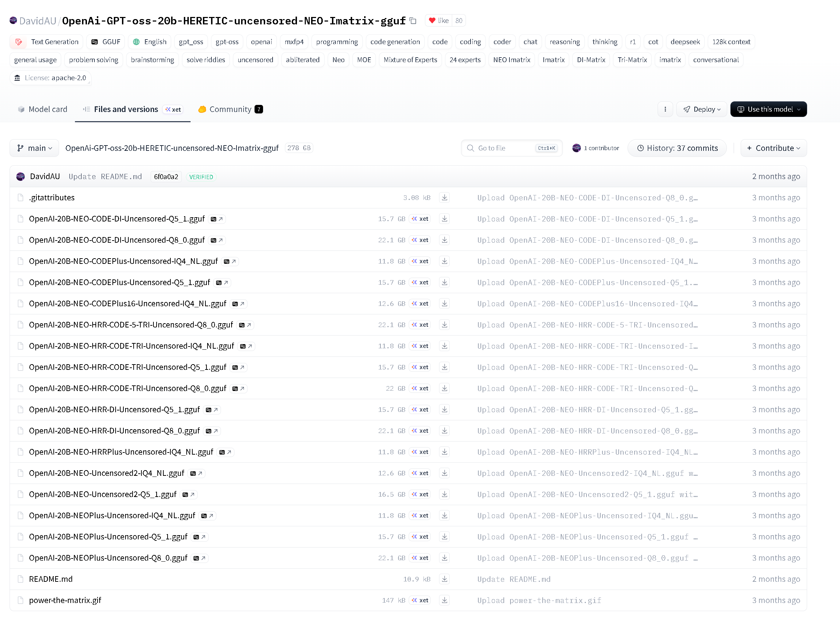840x621 pixels.
Task: Expand the main branch dropdown
Action: 34,148
